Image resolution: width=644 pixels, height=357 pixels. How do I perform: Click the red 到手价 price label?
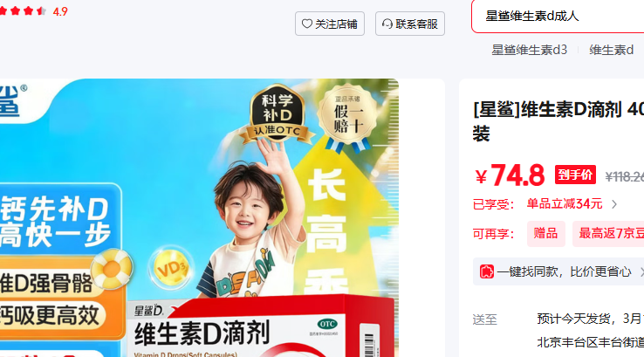point(575,175)
